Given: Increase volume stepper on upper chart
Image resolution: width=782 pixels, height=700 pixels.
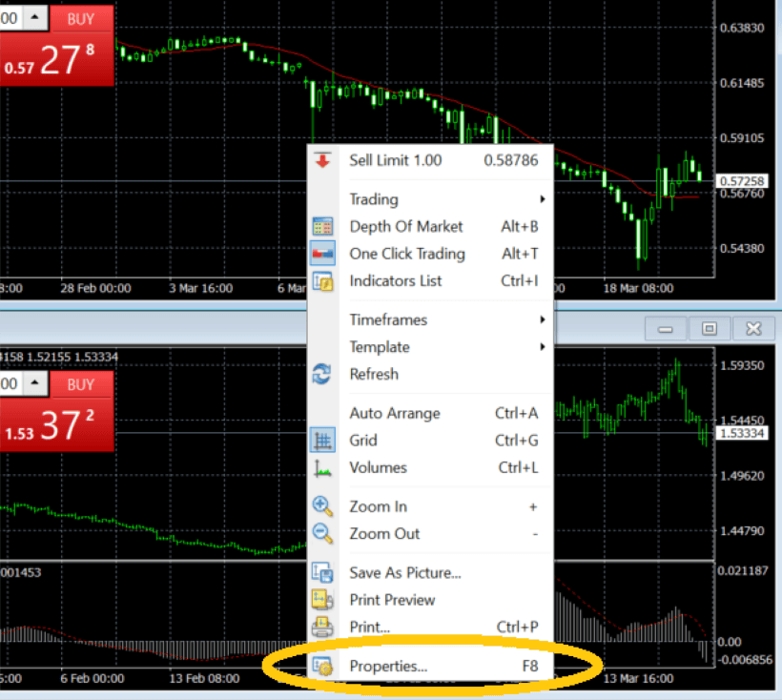Looking at the screenshot, I should pos(34,16).
